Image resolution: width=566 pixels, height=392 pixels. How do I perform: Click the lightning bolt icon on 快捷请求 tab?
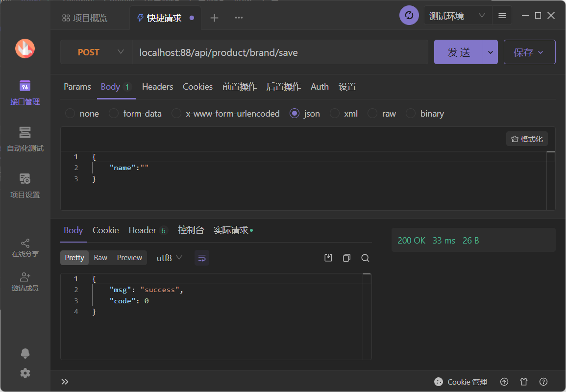[x=141, y=18]
